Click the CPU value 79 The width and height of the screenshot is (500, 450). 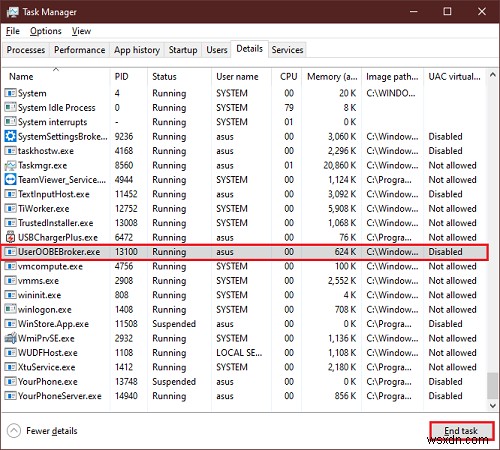(289, 108)
